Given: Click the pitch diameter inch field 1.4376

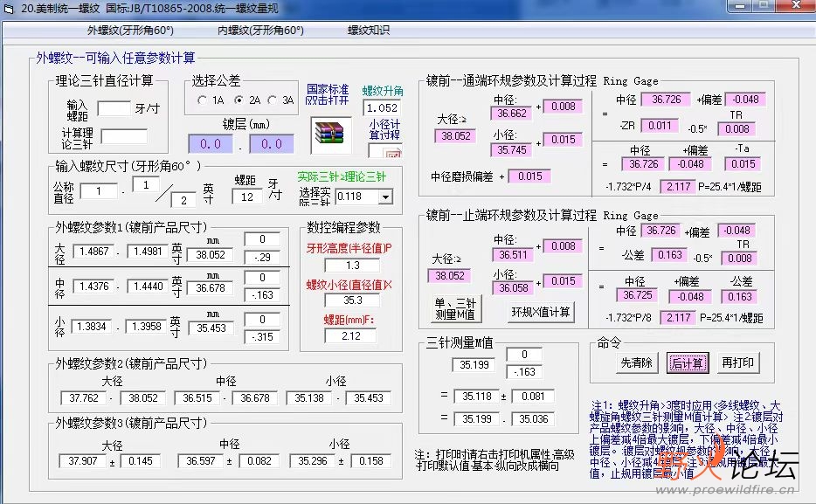Looking at the screenshot, I should point(93,287).
